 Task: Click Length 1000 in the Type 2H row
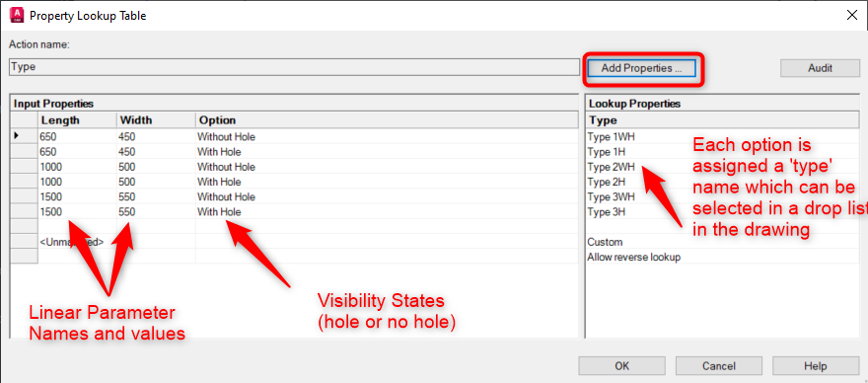click(78, 182)
